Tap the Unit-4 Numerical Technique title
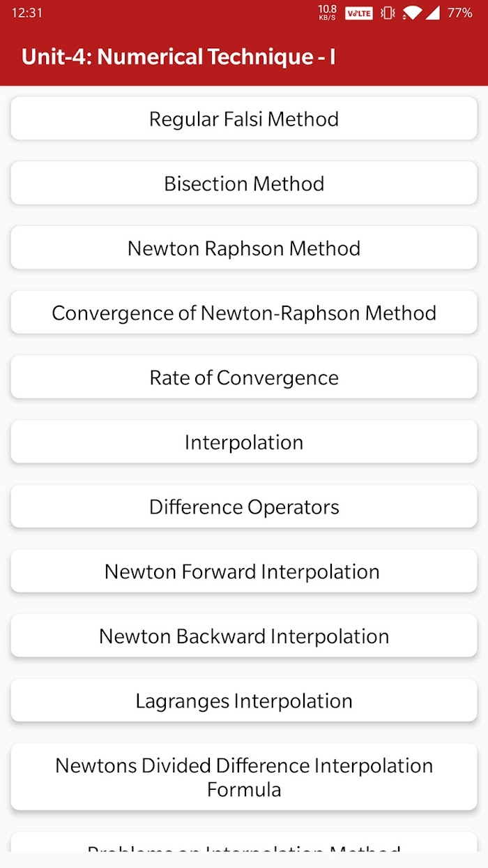Viewport: 488px width, 868px height. [x=178, y=57]
